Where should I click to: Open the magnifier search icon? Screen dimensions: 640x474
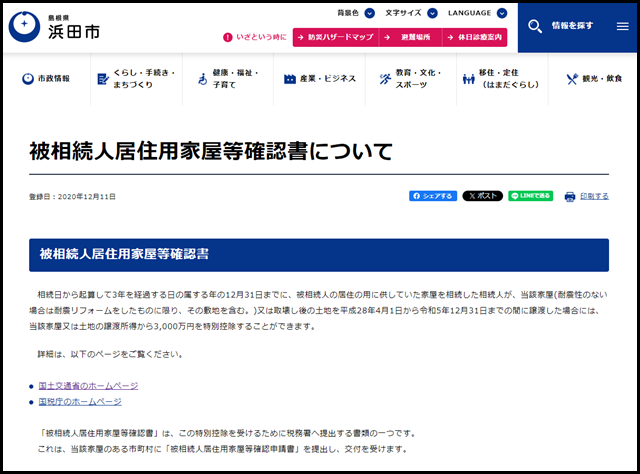535,27
